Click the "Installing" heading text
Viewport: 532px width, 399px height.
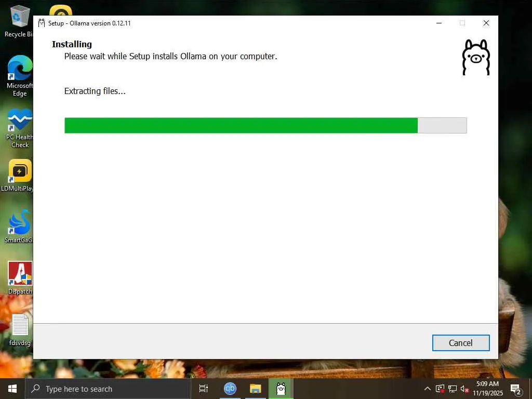click(72, 45)
